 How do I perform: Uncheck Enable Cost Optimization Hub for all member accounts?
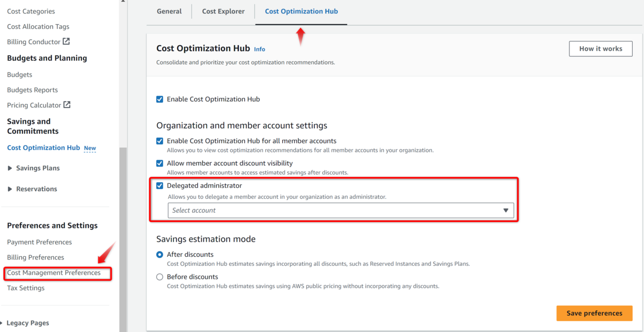(x=159, y=141)
